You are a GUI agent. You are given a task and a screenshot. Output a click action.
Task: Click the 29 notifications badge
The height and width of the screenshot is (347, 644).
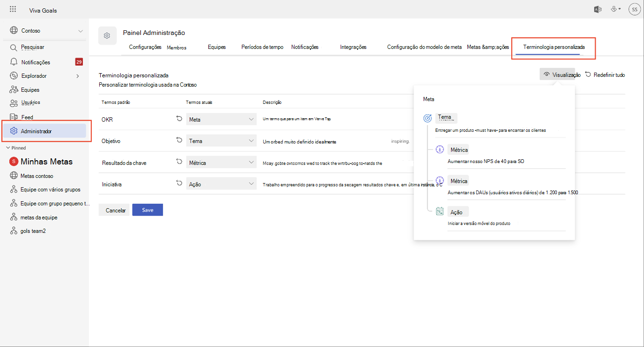click(x=79, y=62)
